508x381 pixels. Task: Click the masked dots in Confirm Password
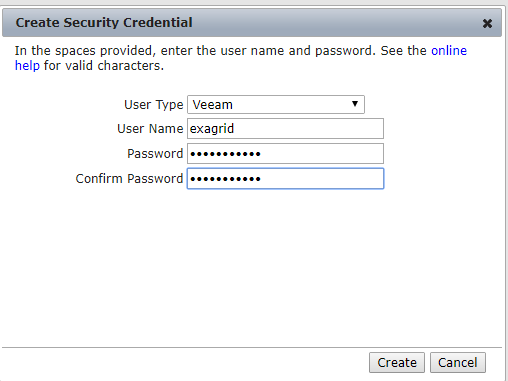click(225, 179)
